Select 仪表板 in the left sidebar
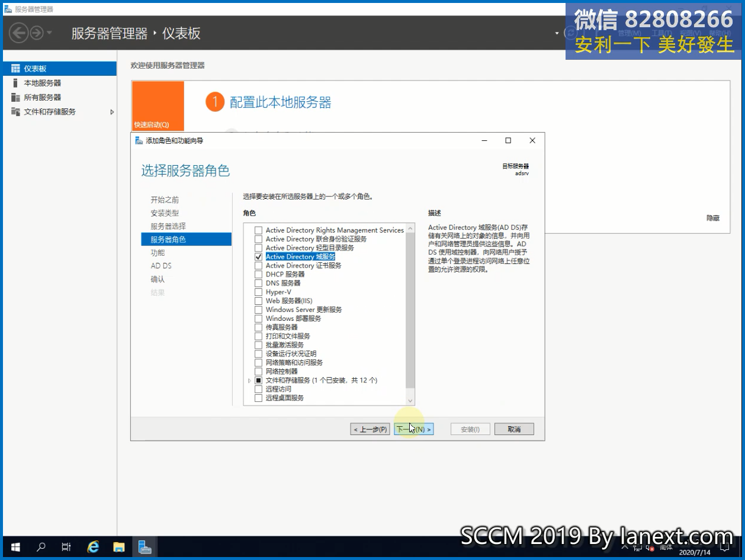This screenshot has height=560, width=745. 59,69
